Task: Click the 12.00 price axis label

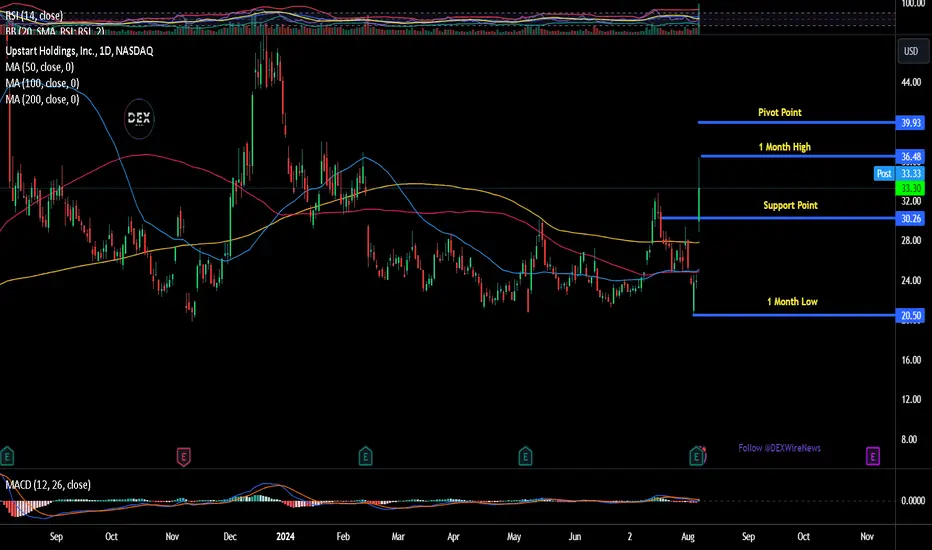Action: click(911, 399)
